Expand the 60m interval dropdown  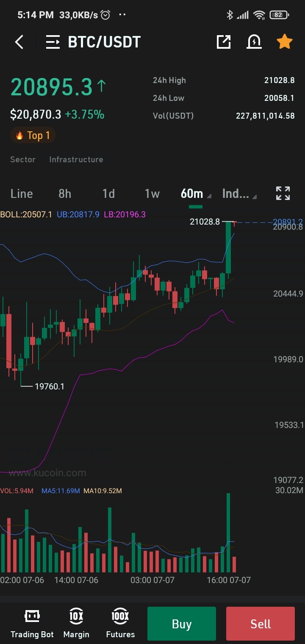coord(196,194)
